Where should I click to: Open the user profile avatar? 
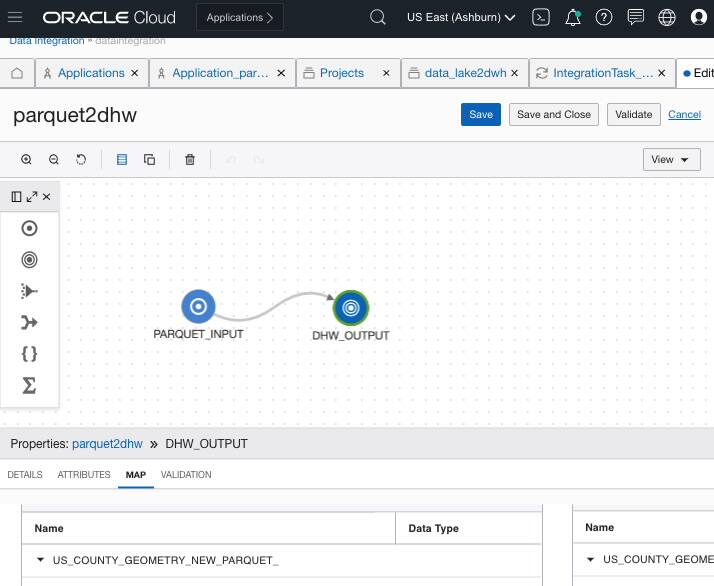[x=698, y=17]
